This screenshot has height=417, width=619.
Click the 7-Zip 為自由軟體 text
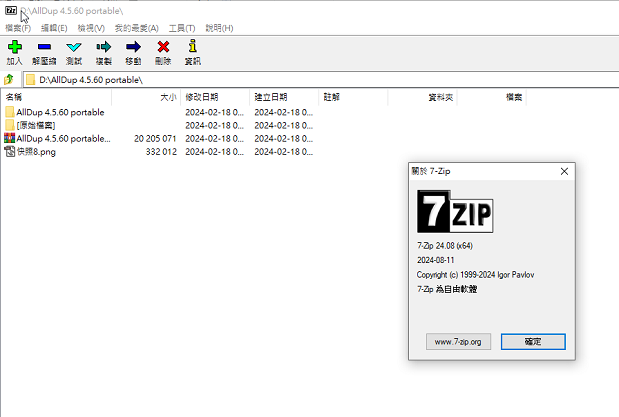[447, 289]
